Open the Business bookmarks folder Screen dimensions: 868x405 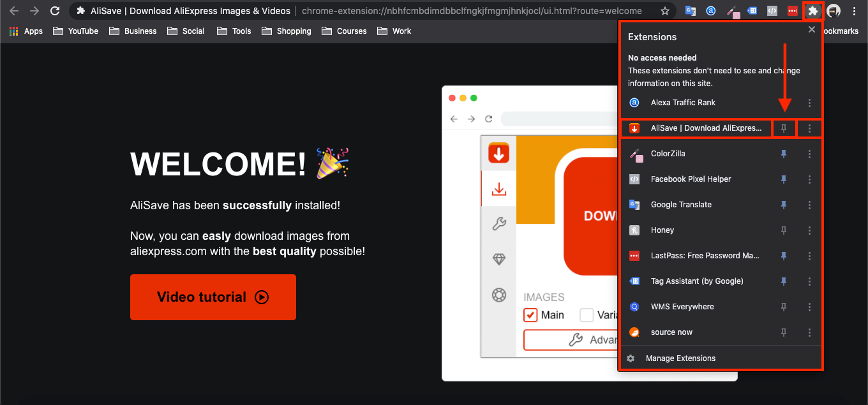click(x=133, y=31)
